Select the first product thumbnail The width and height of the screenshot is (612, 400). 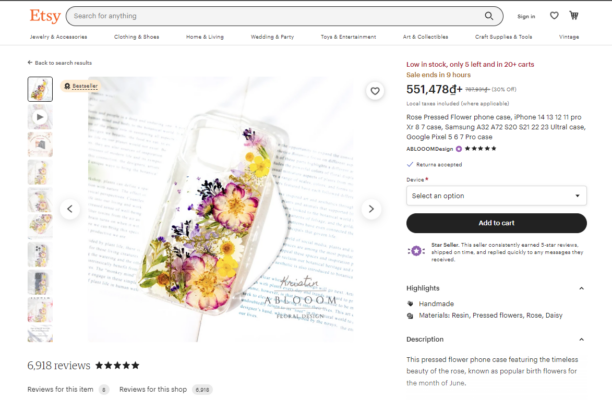click(x=41, y=89)
